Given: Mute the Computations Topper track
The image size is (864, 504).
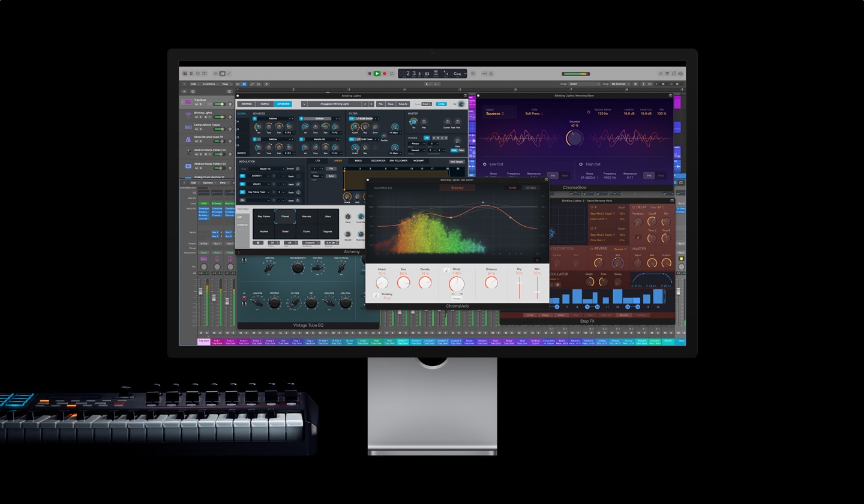Looking at the screenshot, I should (x=196, y=129).
